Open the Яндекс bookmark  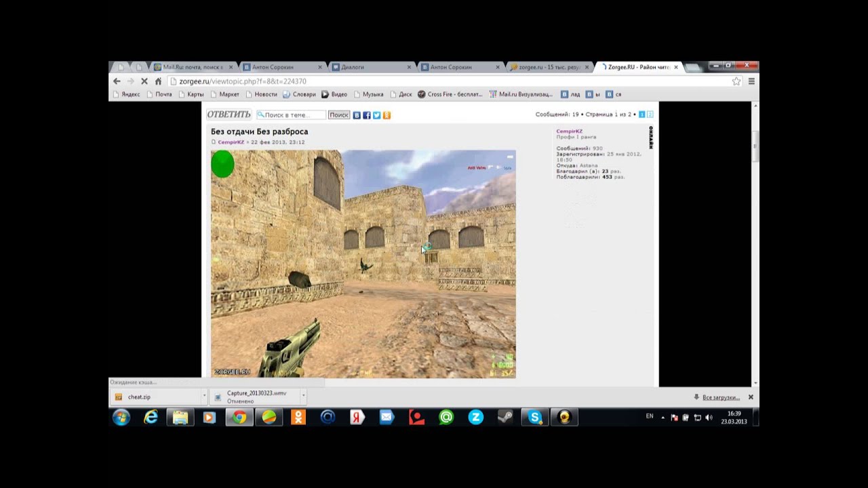tap(126, 94)
